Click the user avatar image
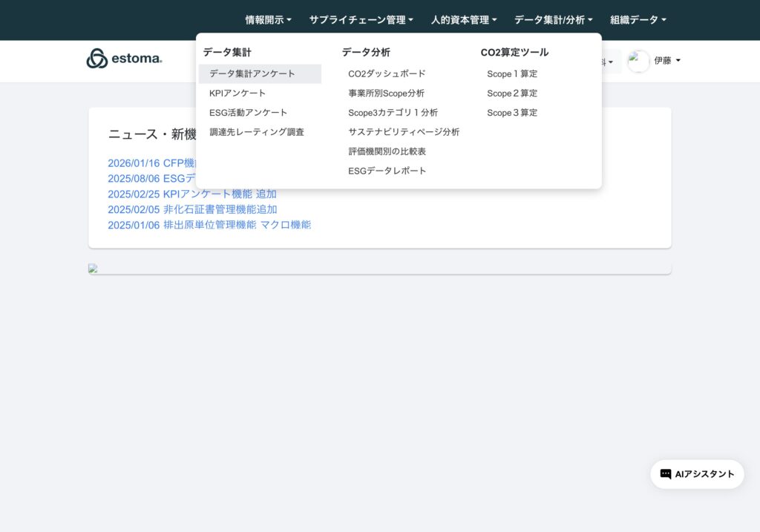 click(638, 61)
